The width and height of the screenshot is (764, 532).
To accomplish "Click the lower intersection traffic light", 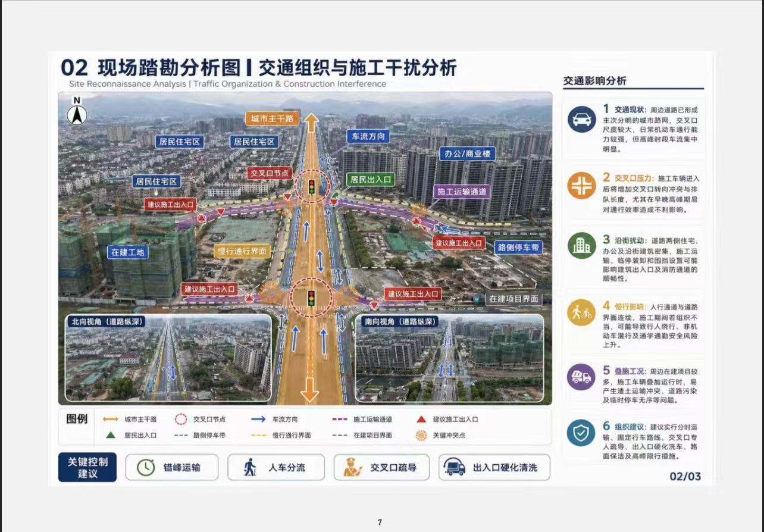I will pyautogui.click(x=311, y=297).
